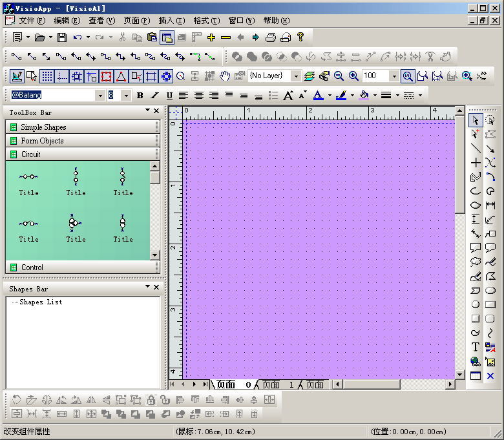Expand the Form Objects category
Screen dimensions: 504x440
click(x=42, y=141)
